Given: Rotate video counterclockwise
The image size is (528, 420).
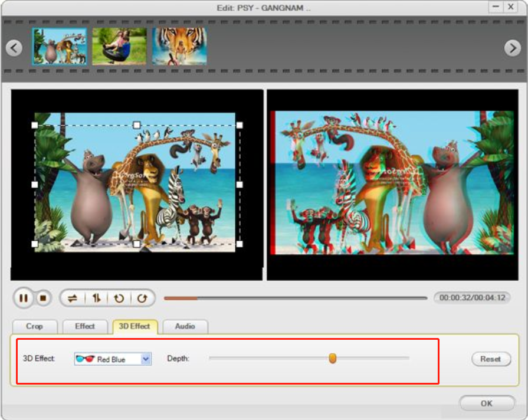Looking at the screenshot, I should point(119,298).
